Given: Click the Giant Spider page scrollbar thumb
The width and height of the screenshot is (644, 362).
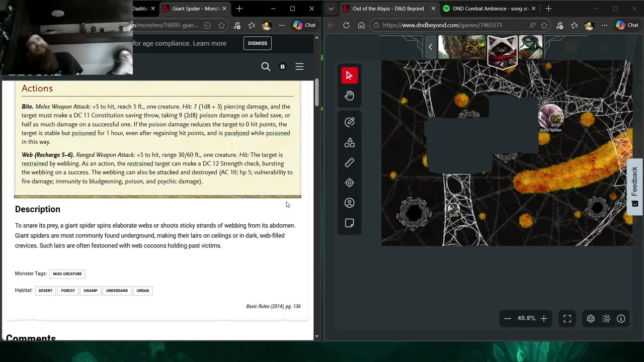Looking at the screenshot, I should (316, 92).
